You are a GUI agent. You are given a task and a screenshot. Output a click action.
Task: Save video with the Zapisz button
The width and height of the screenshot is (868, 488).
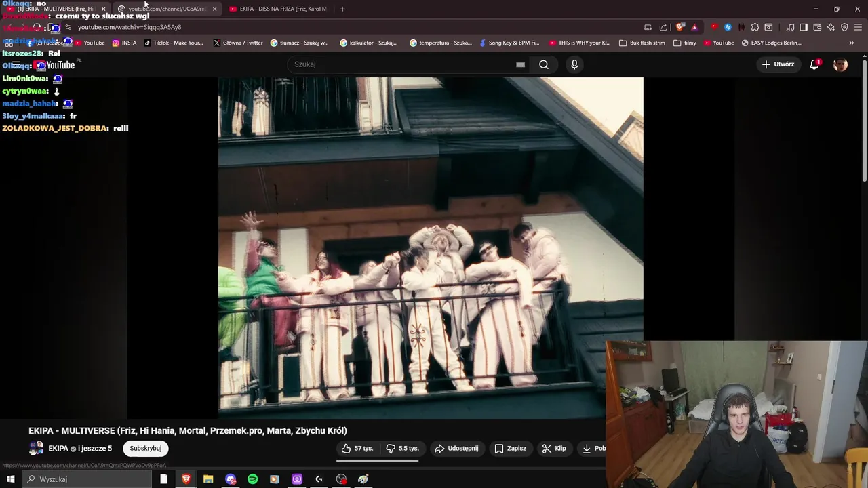coord(510,449)
